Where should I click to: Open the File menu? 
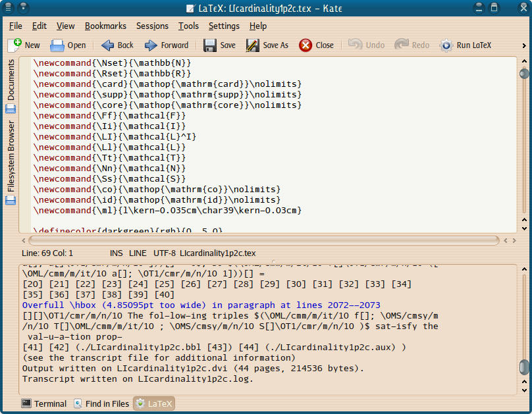(x=16, y=26)
